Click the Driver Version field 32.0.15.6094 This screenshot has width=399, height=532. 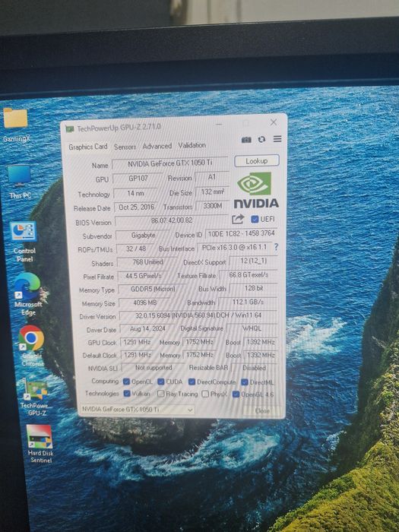199,315
